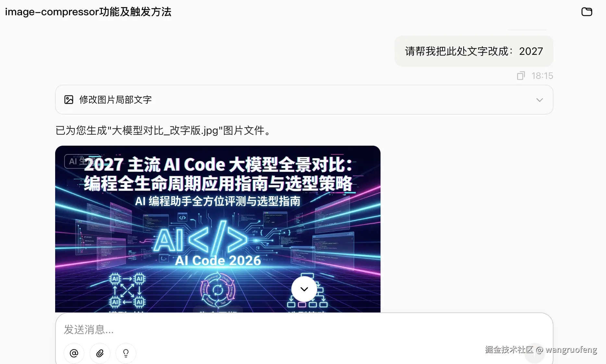
Task: Expand the 修改图片局部文字 step chevron
Action: pos(539,100)
